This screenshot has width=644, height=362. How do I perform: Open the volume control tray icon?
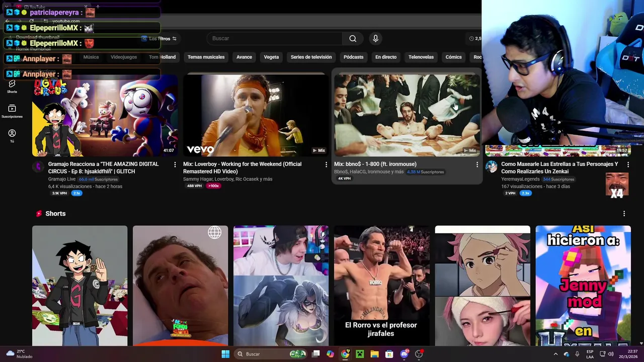[x=611, y=354]
